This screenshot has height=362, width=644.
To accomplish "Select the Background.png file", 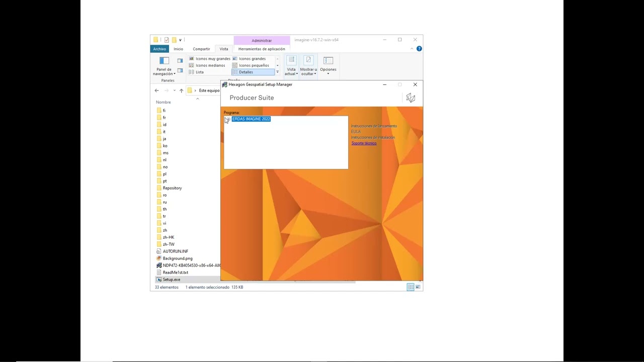I will click(174, 258).
